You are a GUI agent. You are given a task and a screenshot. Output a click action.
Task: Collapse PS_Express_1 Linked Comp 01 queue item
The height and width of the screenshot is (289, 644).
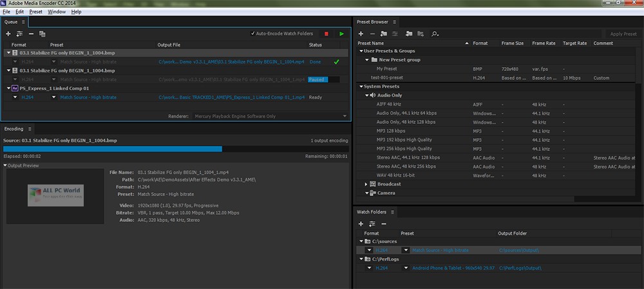[x=8, y=88]
